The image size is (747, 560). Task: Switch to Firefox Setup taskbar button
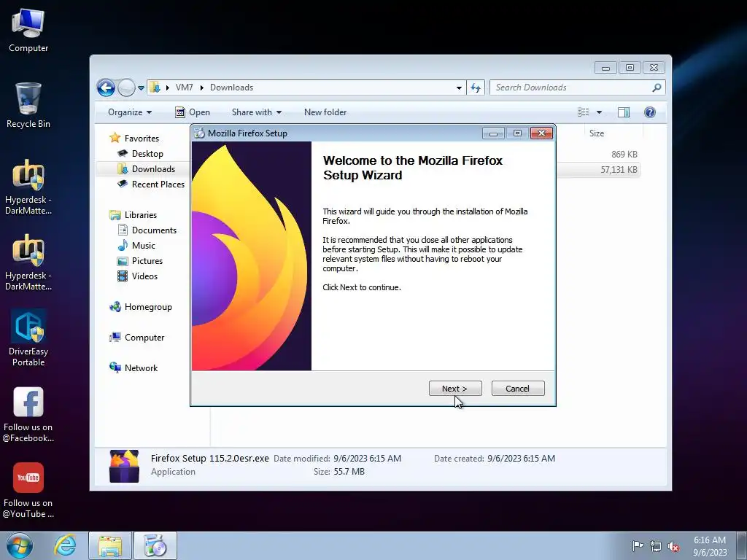[155, 545]
